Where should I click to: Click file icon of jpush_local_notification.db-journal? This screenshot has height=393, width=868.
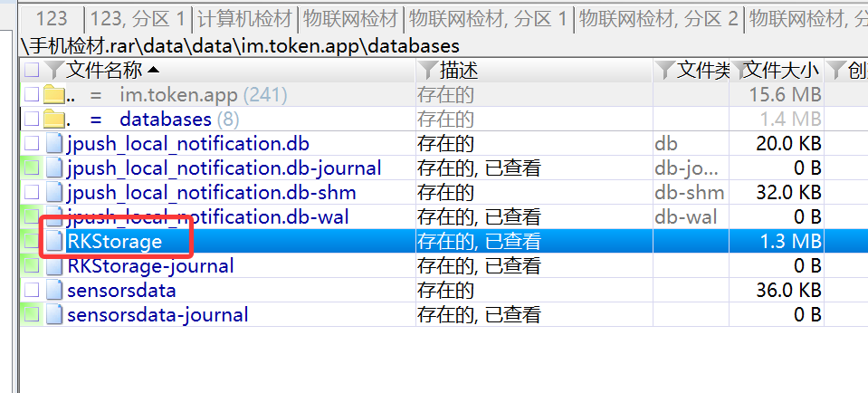54,168
